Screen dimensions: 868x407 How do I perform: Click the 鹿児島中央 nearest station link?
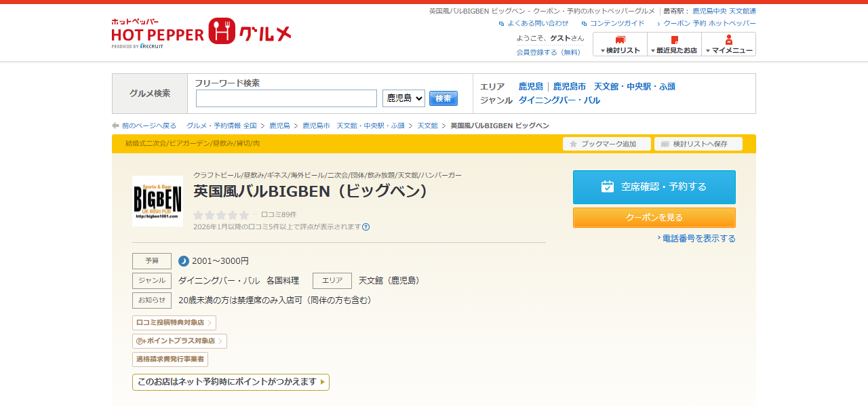709,11
